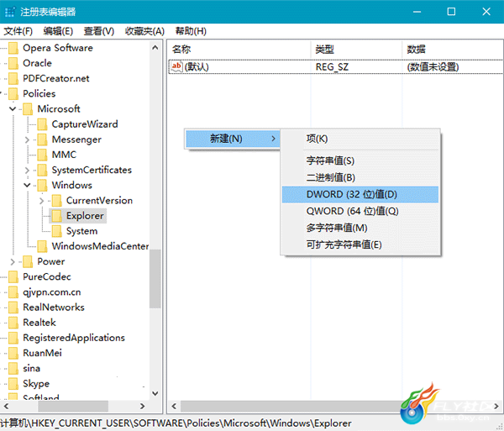Viewport: 504px width, 431px height.
Task: Choose DWORD (32 位)值(D)
Action: pyautogui.click(x=360, y=194)
